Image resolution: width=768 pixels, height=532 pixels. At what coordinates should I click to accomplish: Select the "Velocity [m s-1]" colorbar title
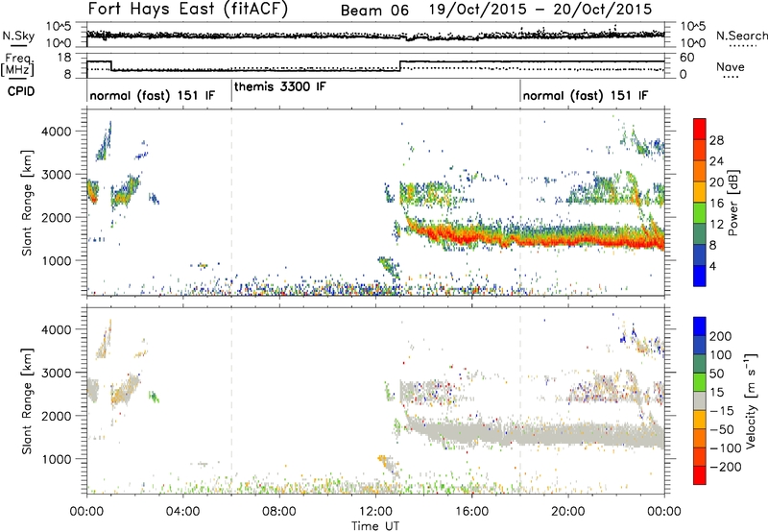pyautogui.click(x=751, y=400)
